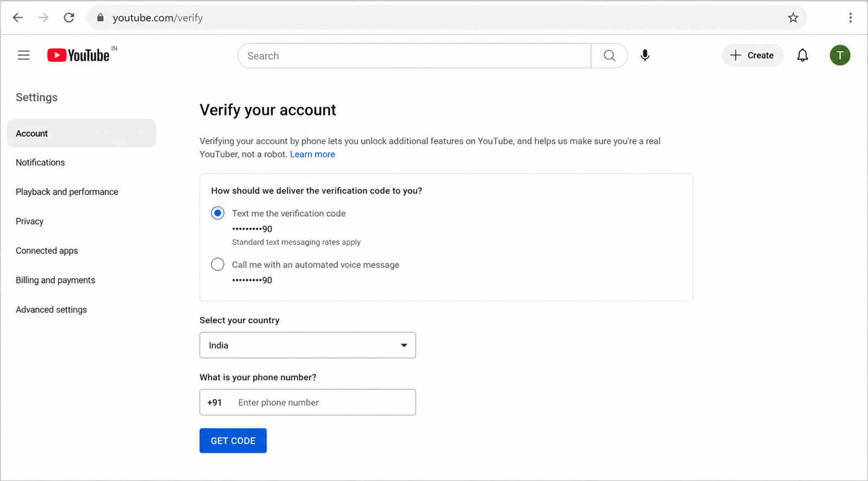Open Billing and payments section
The height and width of the screenshot is (481, 868).
point(55,280)
